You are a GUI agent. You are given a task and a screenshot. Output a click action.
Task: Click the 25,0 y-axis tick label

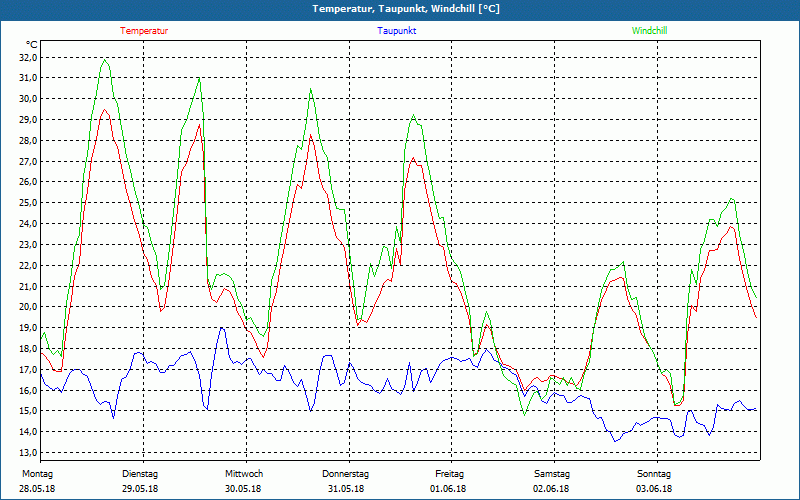click(28, 203)
